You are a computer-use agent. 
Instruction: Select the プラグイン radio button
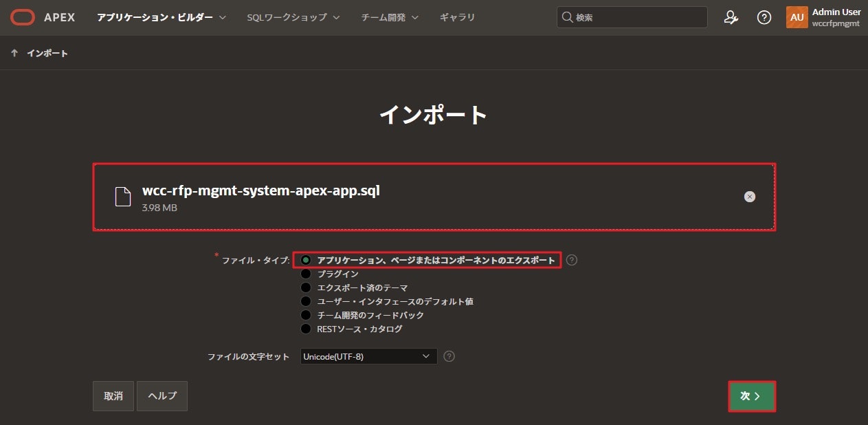click(x=305, y=274)
